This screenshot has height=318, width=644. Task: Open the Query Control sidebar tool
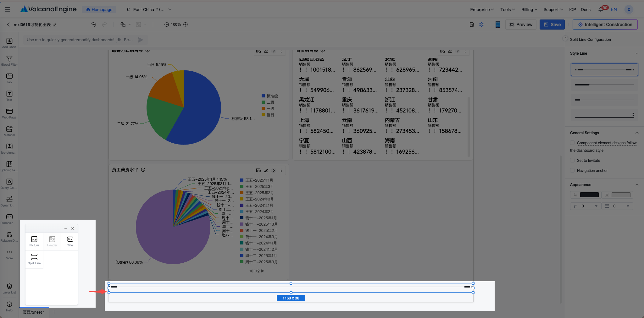point(9,184)
